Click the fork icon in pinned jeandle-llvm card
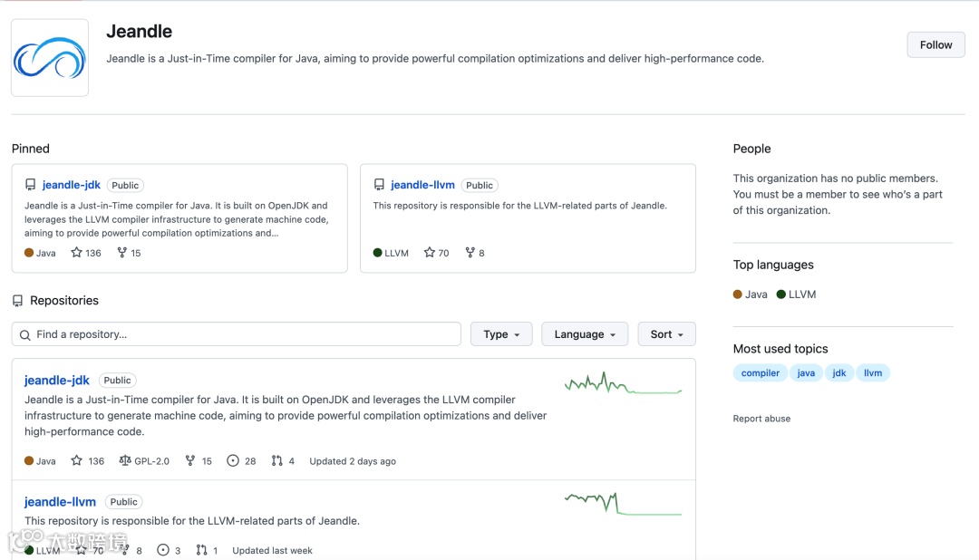Viewport: 979px width, 560px height. [470, 253]
